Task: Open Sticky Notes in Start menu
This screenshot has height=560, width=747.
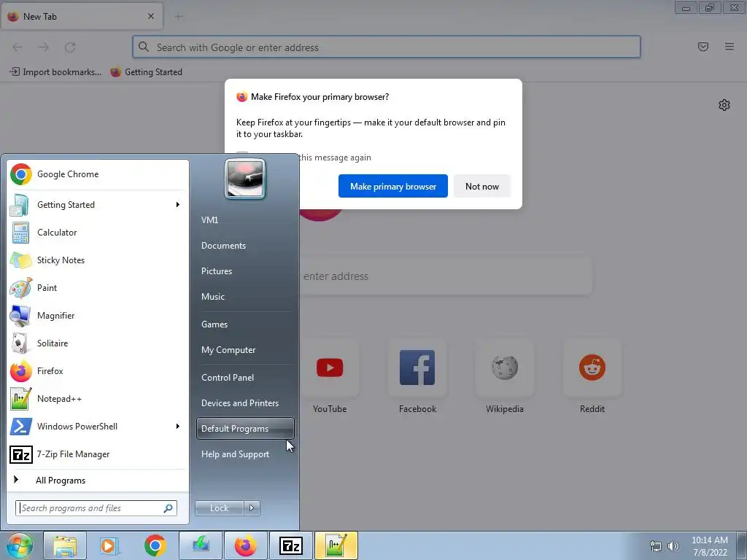Action: coord(98,260)
